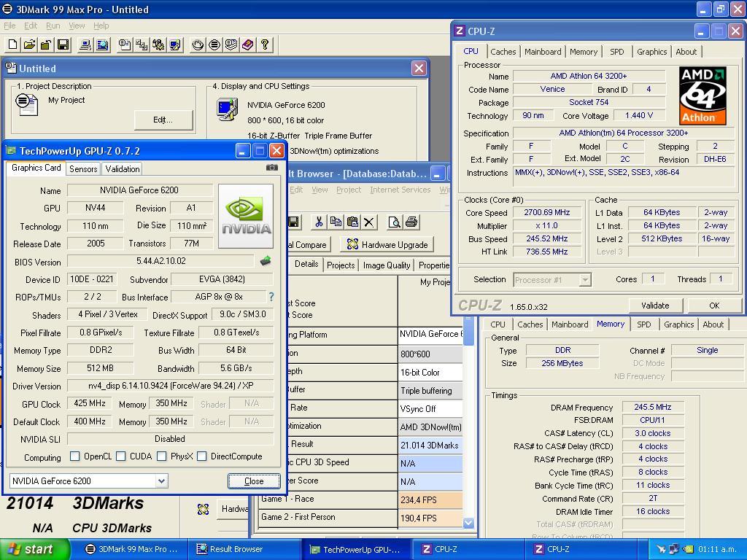Click the striped circle benchmark toolbar icon

pyautogui.click(x=214, y=44)
